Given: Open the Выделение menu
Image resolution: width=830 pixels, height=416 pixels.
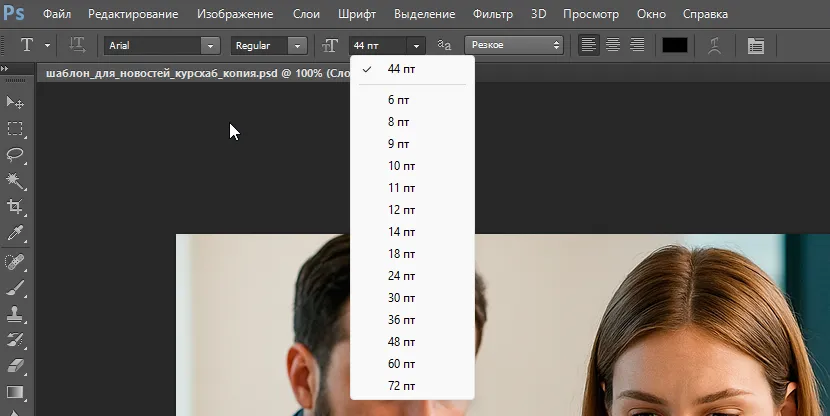Looking at the screenshot, I should pos(425,14).
